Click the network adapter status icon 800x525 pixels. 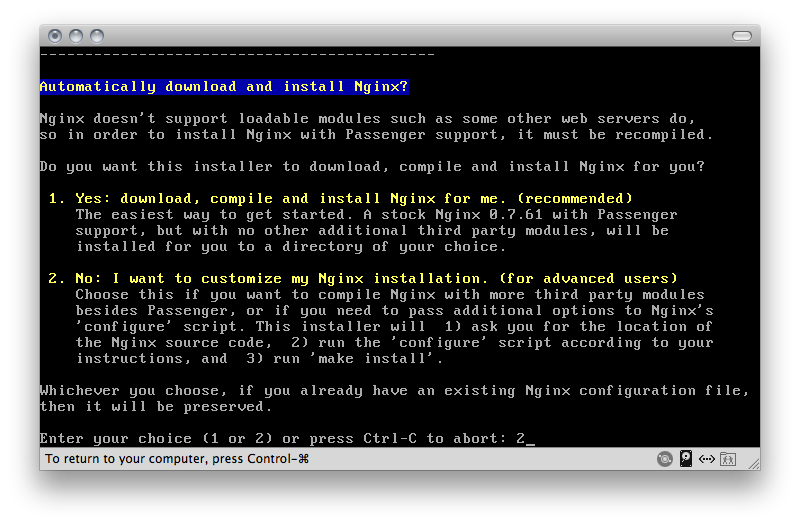[707, 459]
